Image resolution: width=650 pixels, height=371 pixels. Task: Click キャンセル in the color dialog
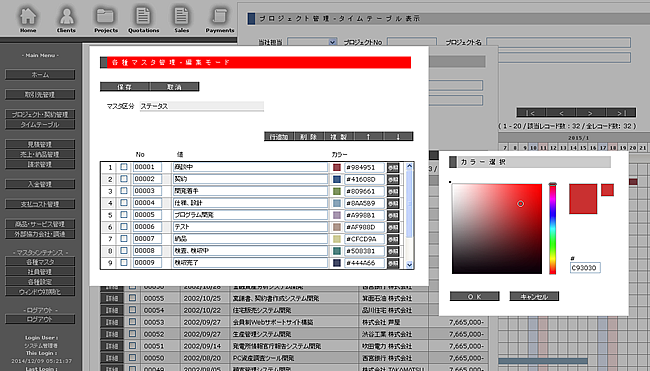click(x=534, y=296)
